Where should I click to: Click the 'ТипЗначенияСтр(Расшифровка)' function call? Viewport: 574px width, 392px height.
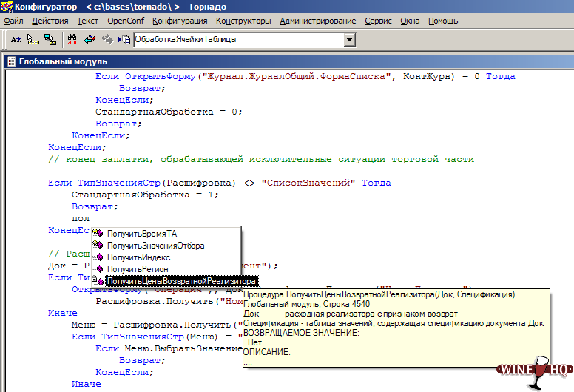pos(157,183)
